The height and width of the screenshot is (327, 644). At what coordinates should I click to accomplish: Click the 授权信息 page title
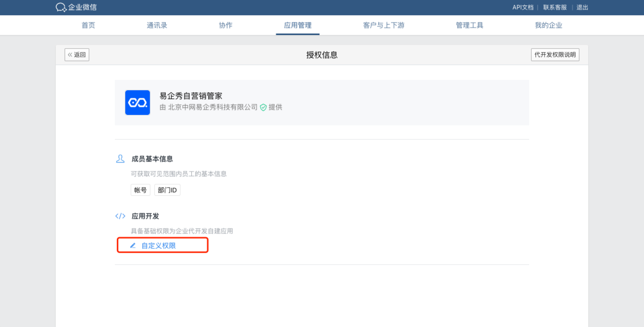pos(322,55)
